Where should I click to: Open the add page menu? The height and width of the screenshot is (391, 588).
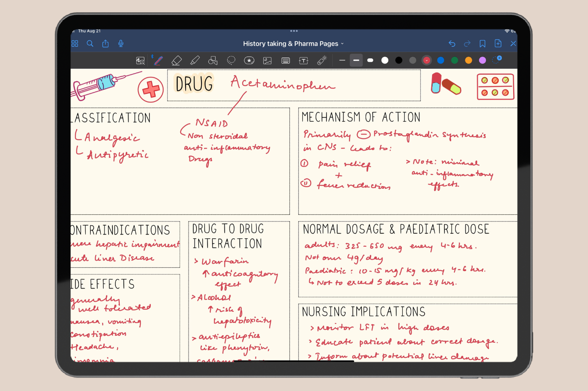(498, 44)
